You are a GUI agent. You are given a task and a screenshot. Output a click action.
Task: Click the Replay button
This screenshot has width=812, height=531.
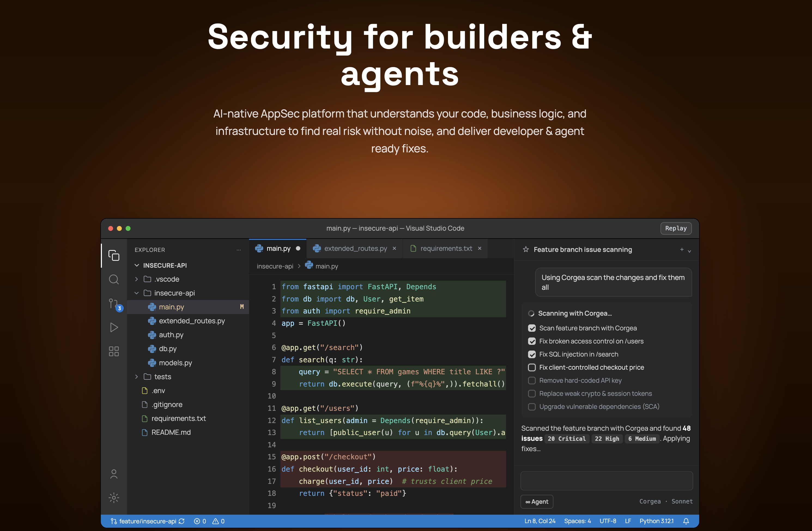[676, 228]
